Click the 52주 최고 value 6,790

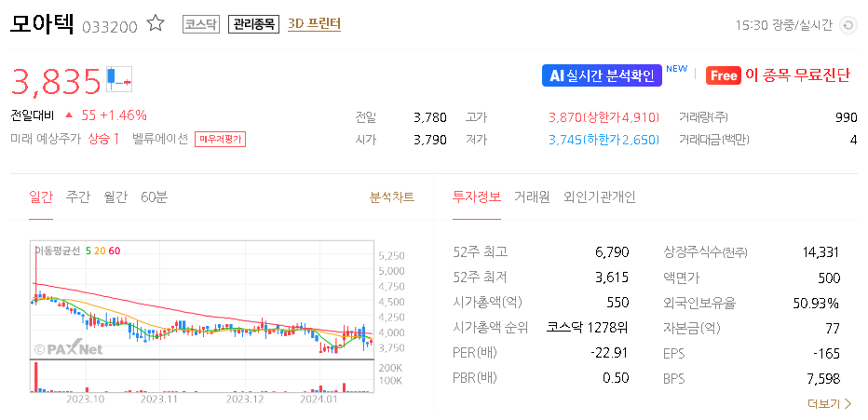coord(612,252)
